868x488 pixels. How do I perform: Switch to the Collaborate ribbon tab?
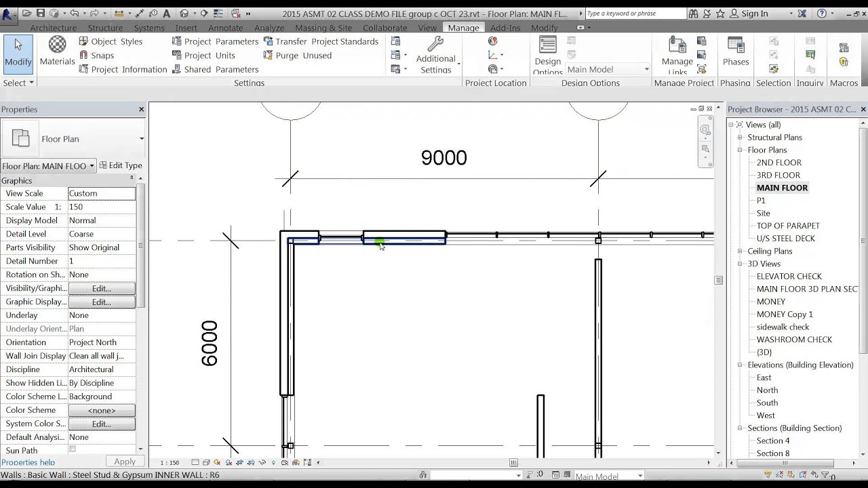[385, 28]
